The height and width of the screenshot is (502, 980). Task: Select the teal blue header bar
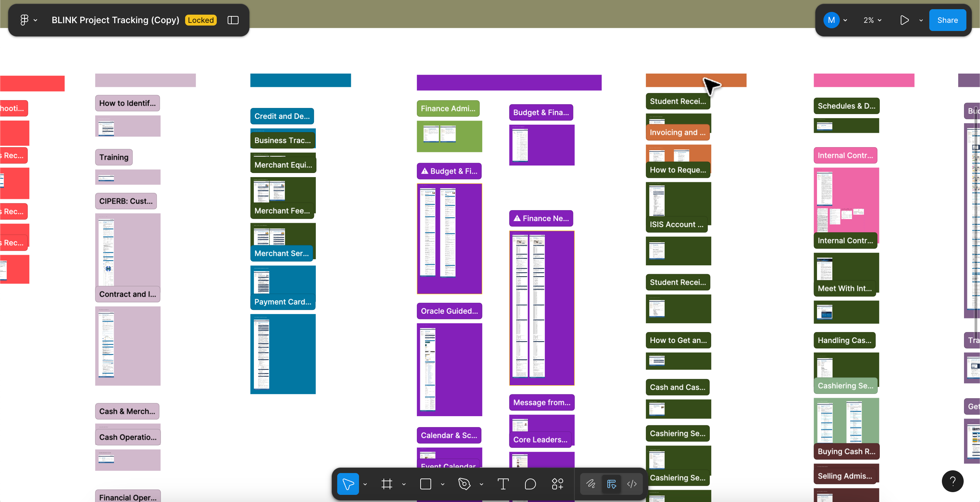[300, 80]
